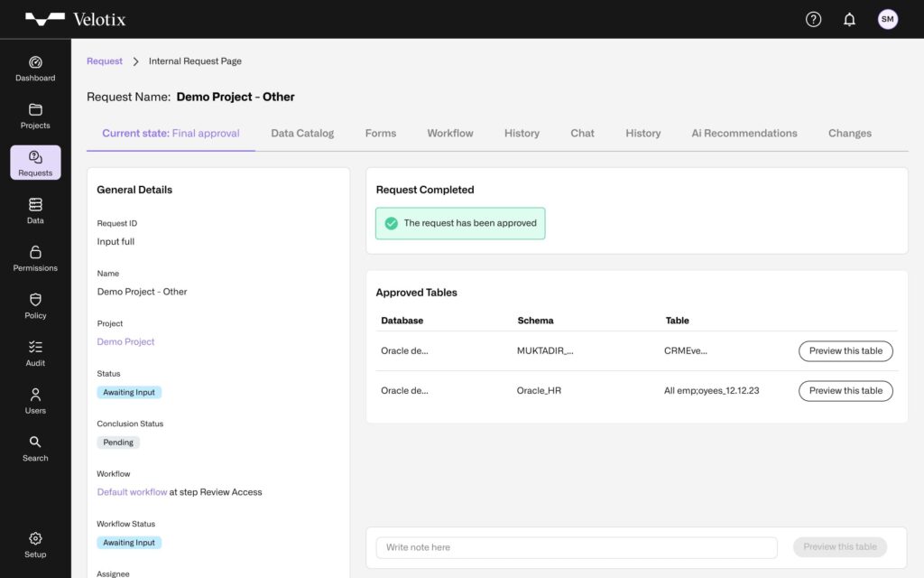
Task: Click the Input full Request ID value
Action: (x=115, y=242)
